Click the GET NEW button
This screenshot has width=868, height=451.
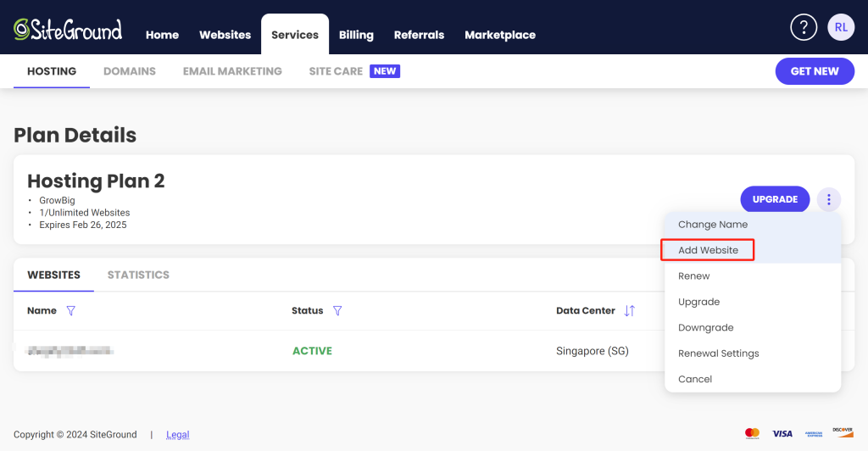click(x=815, y=71)
